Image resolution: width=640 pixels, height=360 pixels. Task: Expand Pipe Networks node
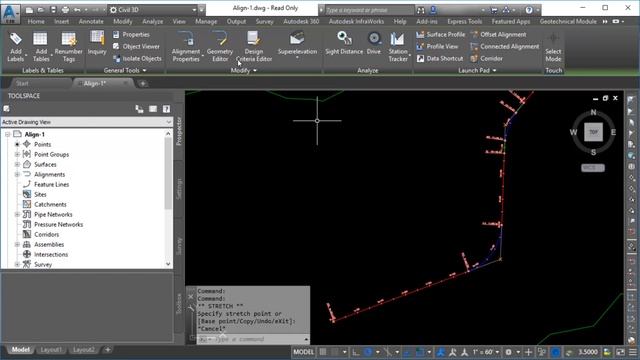coord(17,214)
